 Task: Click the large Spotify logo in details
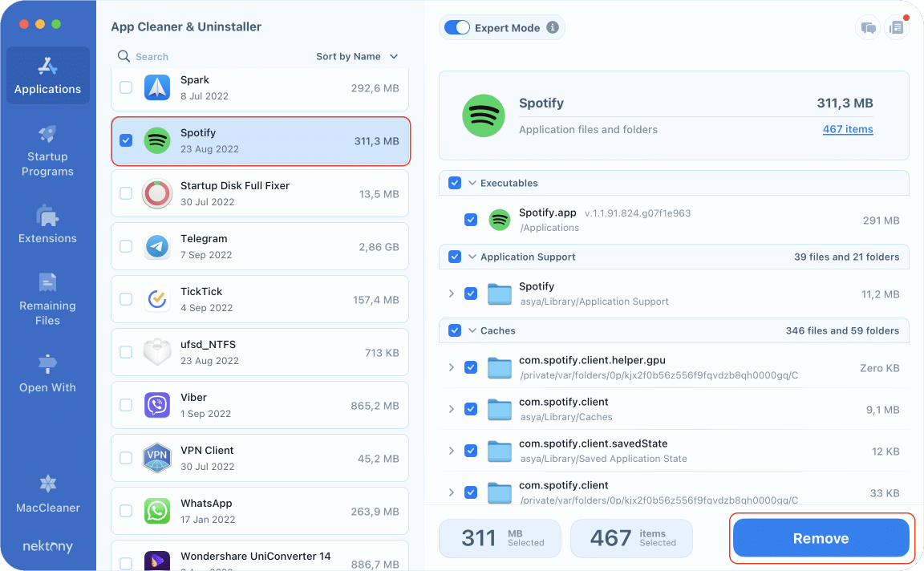pyautogui.click(x=483, y=115)
